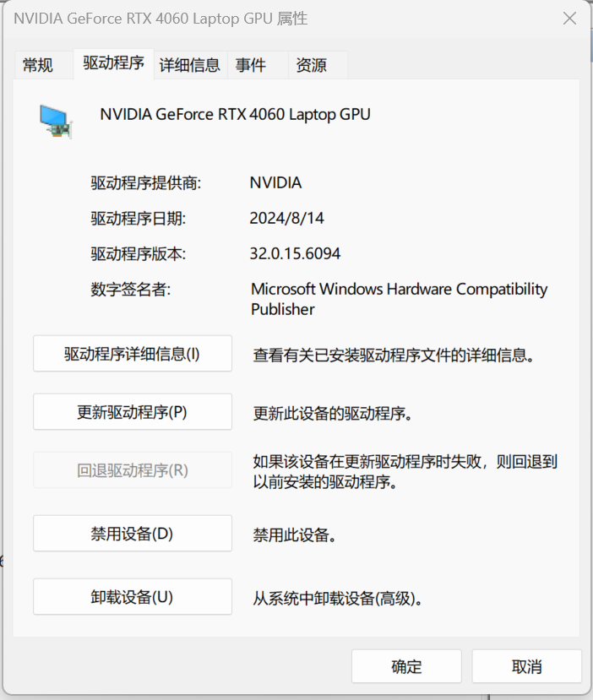This screenshot has width=593, height=700.
Task: Click 驱动程序详细信息(I) button
Action: coord(133,354)
